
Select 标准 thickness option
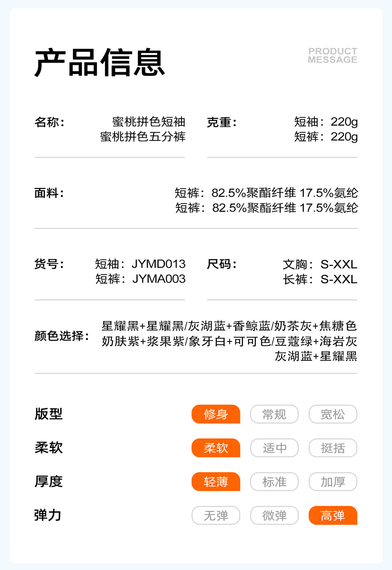(274, 482)
